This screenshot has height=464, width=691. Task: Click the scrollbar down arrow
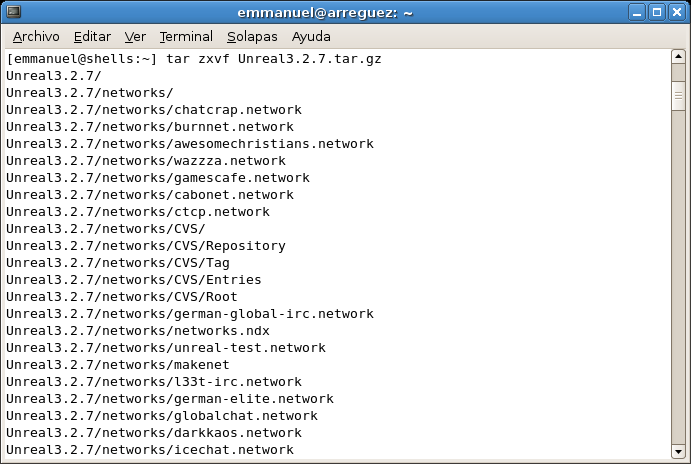tap(678, 451)
